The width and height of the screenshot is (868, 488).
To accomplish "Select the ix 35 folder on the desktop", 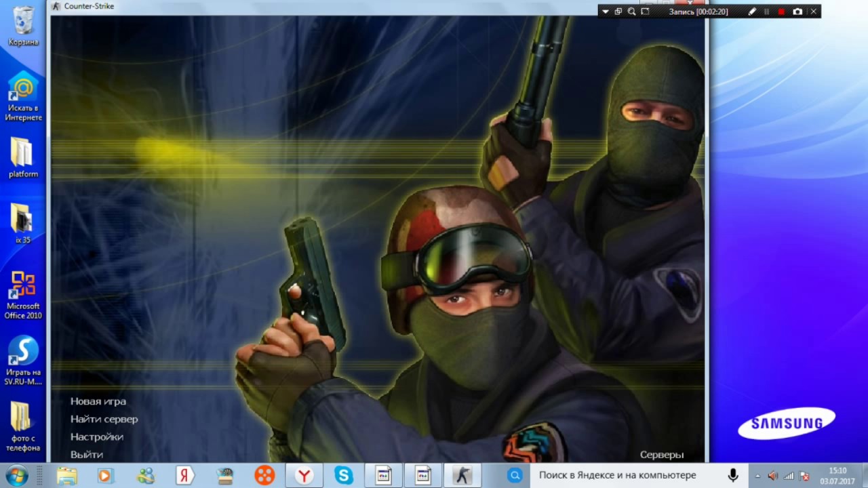I will point(23,223).
